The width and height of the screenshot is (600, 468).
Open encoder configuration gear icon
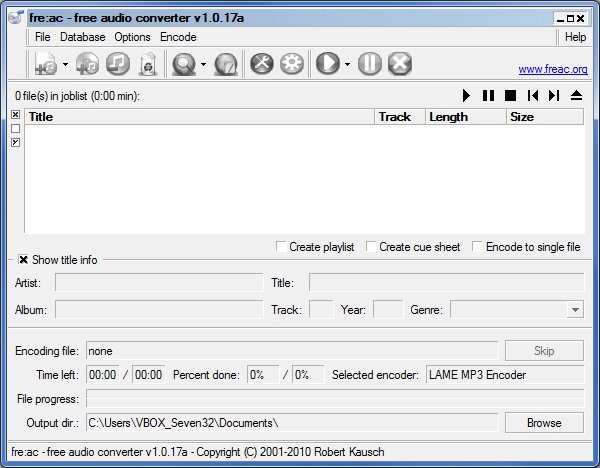[292, 63]
